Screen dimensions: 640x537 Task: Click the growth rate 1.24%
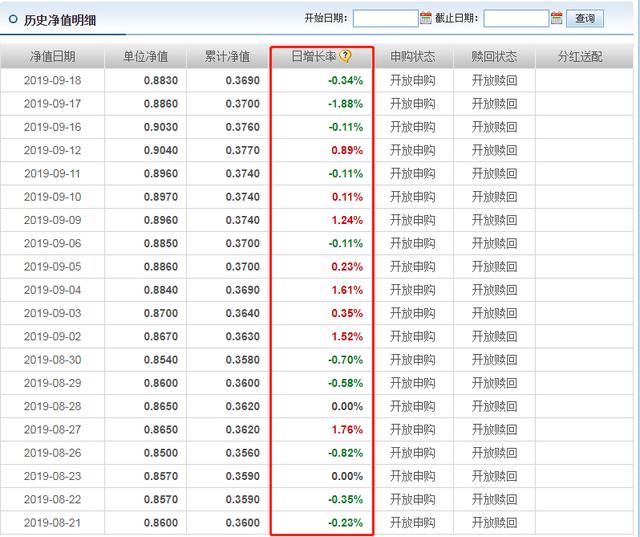pyautogui.click(x=347, y=220)
